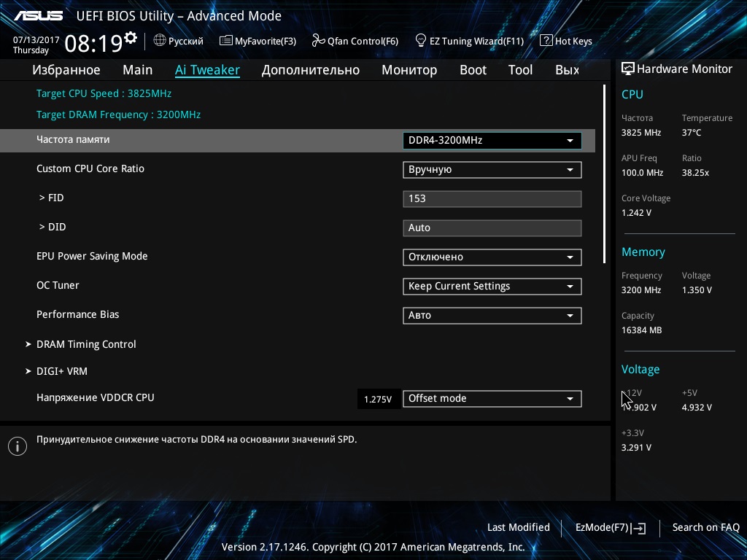Select the Ai Tweaker tab

pyautogui.click(x=207, y=70)
